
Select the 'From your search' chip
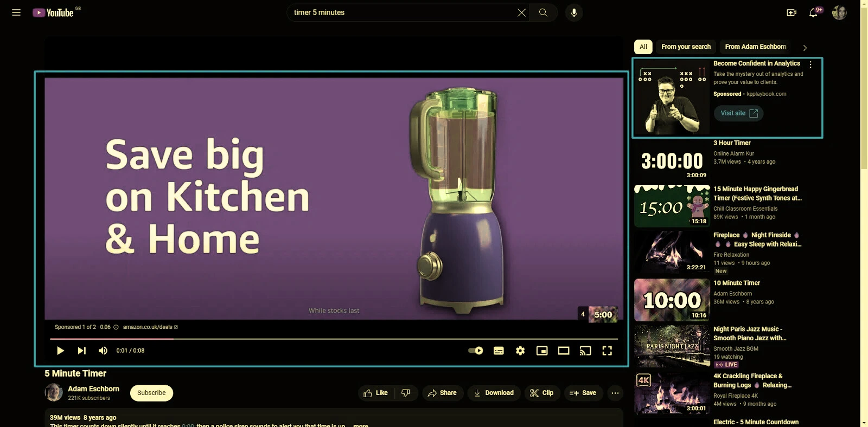[686, 47]
